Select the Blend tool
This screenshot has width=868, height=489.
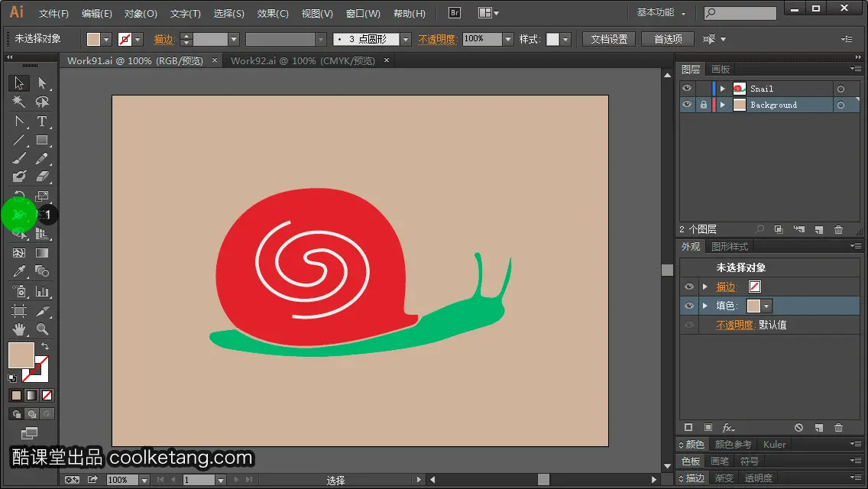[42, 271]
